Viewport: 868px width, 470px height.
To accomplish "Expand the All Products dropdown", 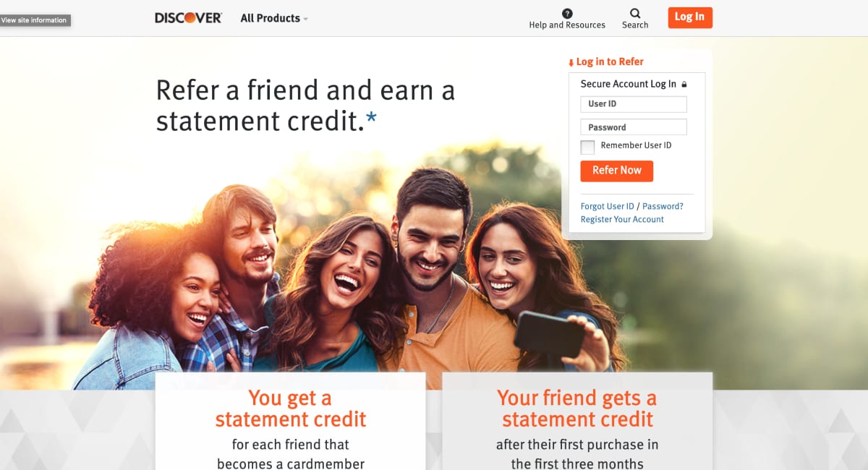I will [x=274, y=18].
